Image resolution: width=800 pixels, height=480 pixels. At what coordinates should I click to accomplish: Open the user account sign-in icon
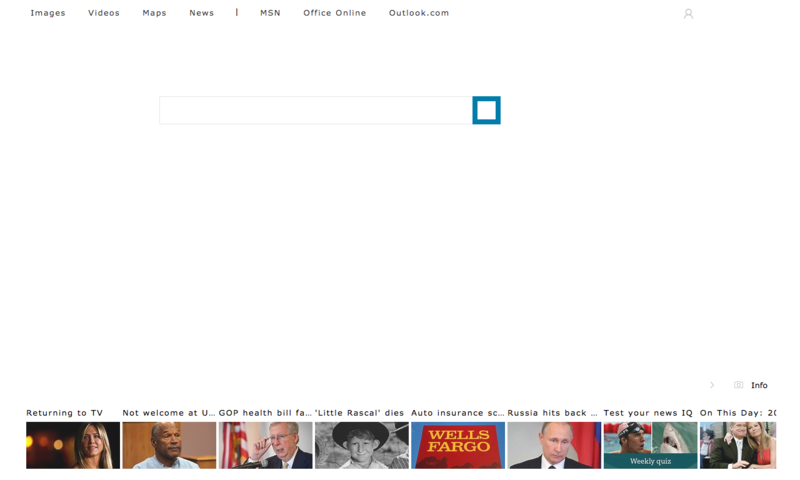pos(688,14)
